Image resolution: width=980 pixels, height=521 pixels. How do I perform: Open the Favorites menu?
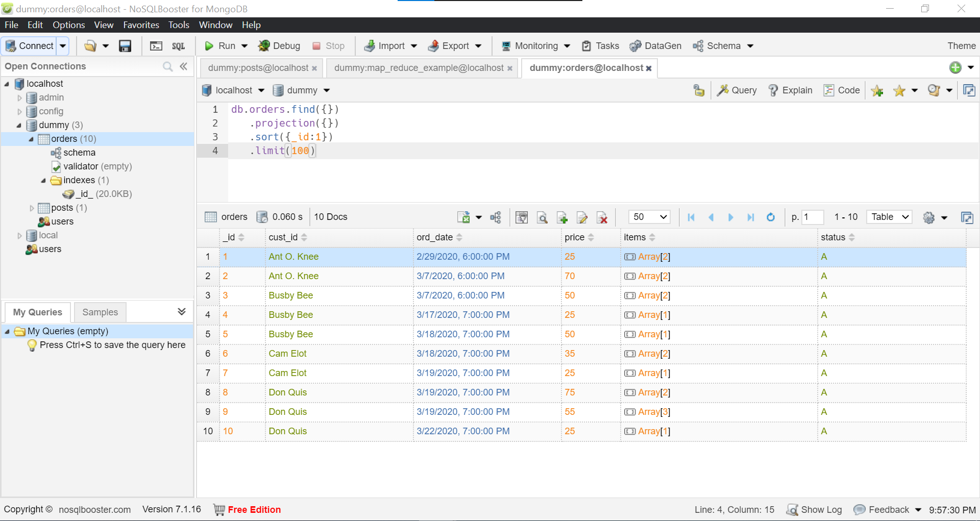coord(141,25)
